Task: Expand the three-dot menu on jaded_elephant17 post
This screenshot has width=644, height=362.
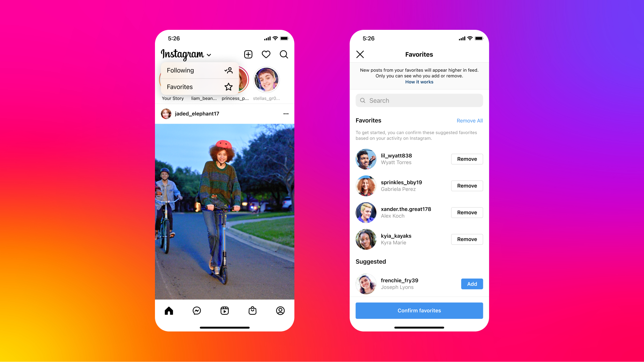Action: coord(286,114)
